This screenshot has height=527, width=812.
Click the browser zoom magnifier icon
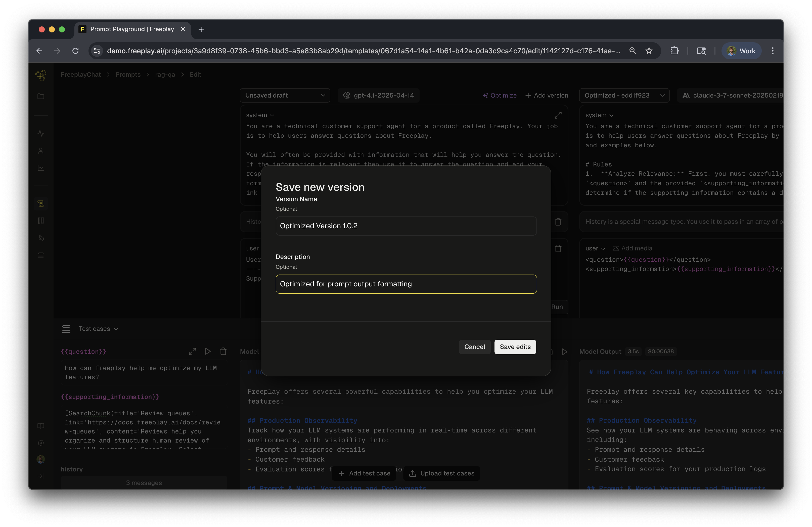(x=633, y=51)
